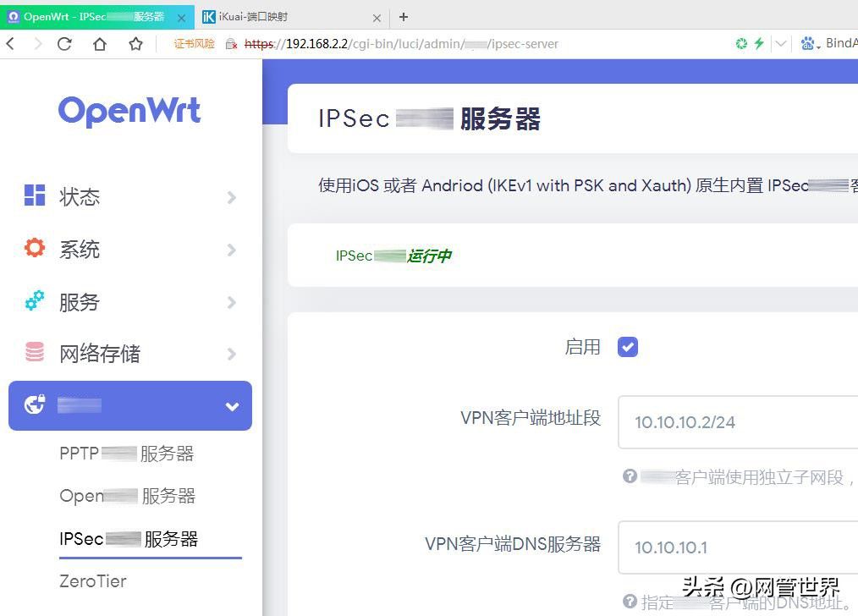The image size is (858, 616).
Task: Click the 证书风险 warning label
Action: [195, 44]
